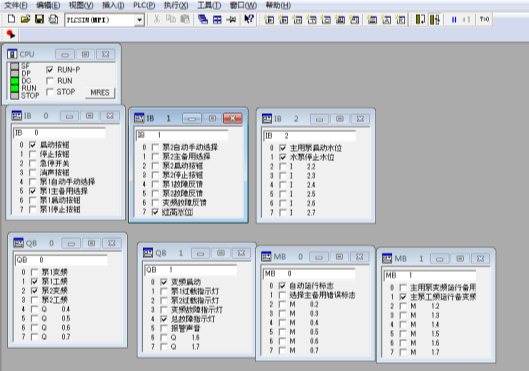This screenshot has height=371, width=529.
Task: Insert a Bit Memory variable via toolbar icon
Action: pyautogui.click(x=298, y=20)
